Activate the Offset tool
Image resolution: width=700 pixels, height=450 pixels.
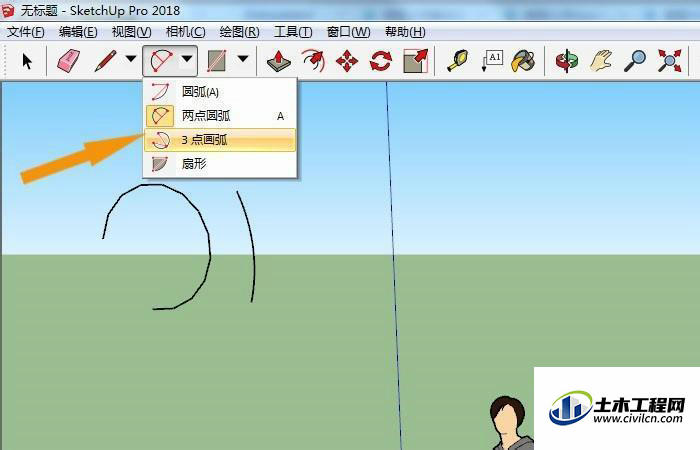[313, 61]
